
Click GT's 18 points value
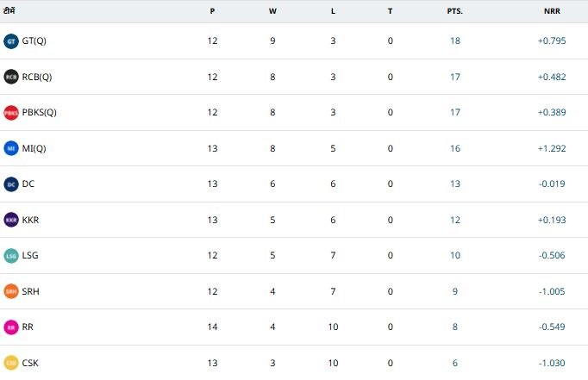pyautogui.click(x=454, y=40)
